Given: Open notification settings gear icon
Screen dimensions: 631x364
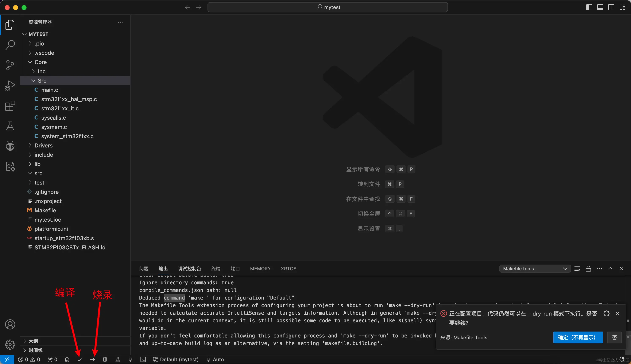Looking at the screenshot, I should point(607,313).
